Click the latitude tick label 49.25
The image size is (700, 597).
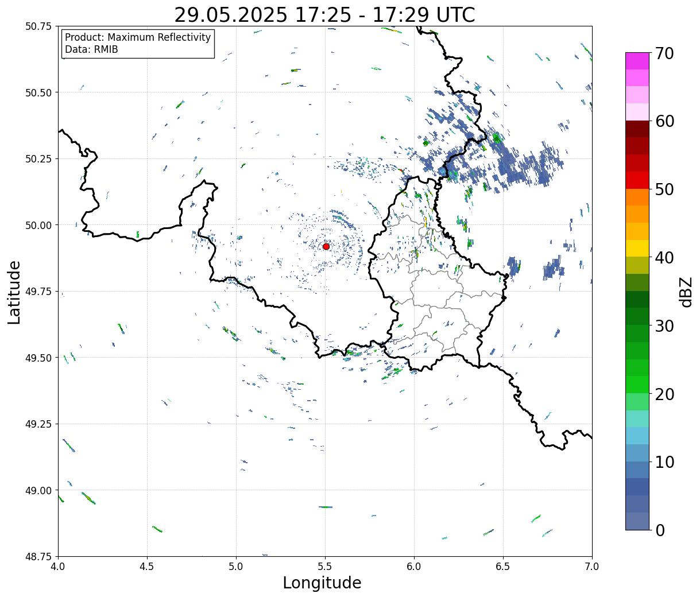pyautogui.click(x=38, y=424)
